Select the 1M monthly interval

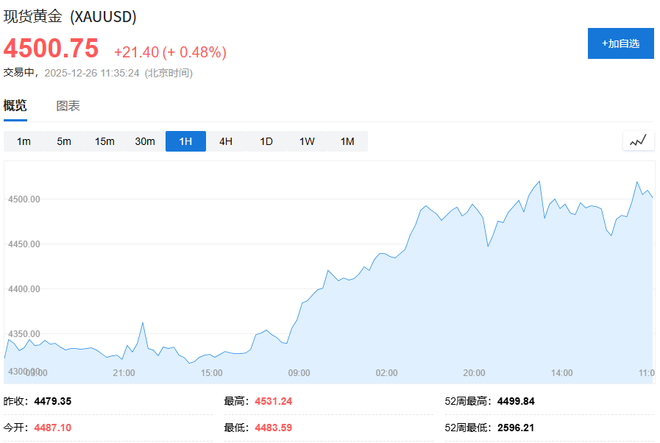click(347, 141)
